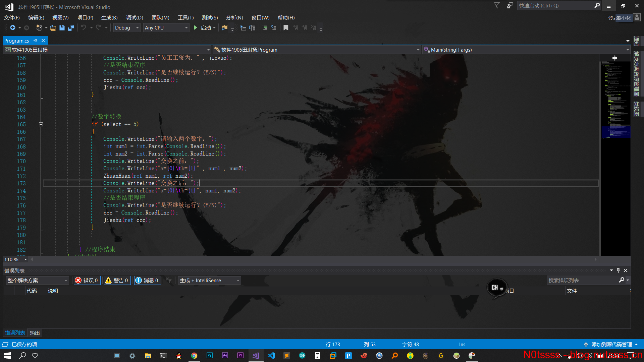
Task: Switch to the 错误列表 bottom tab
Action: pos(15,333)
